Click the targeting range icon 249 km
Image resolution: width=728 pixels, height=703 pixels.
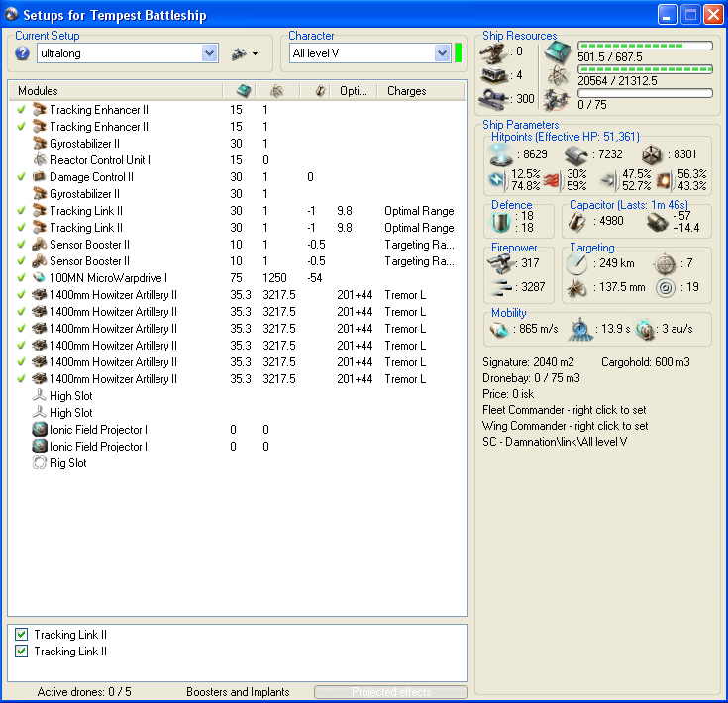[x=576, y=264]
